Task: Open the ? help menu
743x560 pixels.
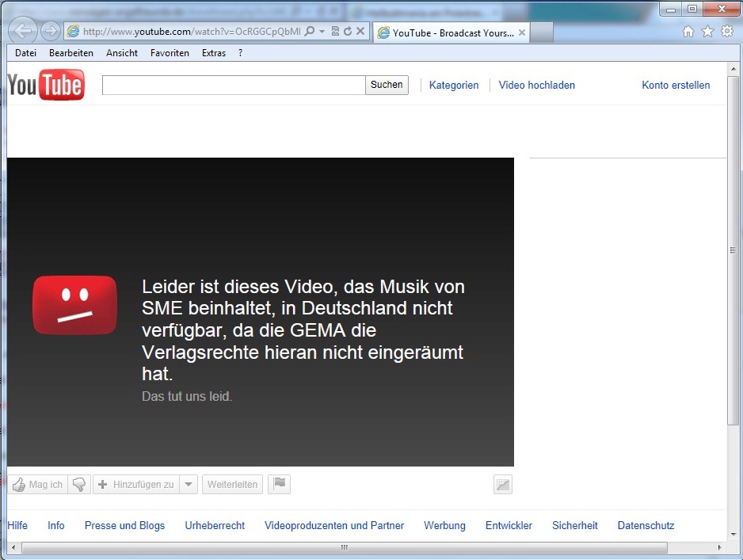Action: [x=240, y=53]
